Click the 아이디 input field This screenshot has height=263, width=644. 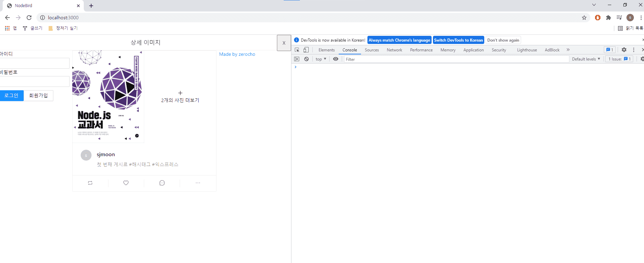(x=35, y=63)
